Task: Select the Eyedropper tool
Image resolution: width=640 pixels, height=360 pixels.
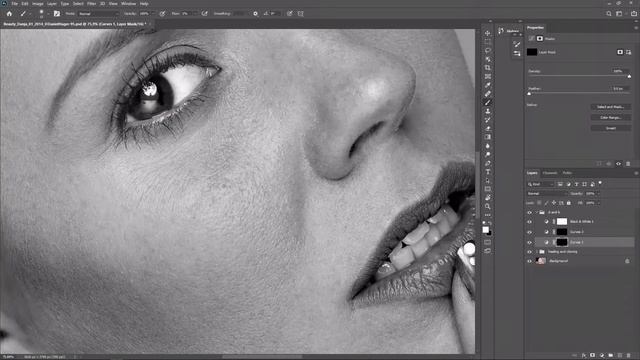Action: [x=487, y=85]
